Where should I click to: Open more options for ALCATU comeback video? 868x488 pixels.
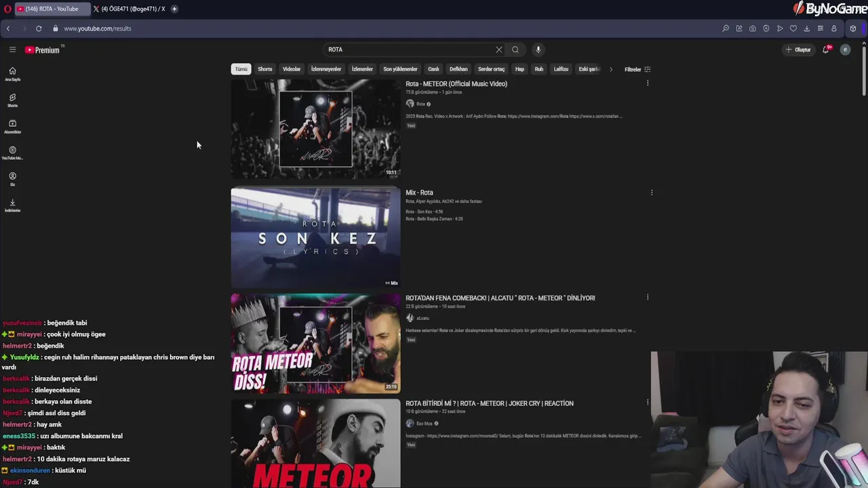(648, 298)
